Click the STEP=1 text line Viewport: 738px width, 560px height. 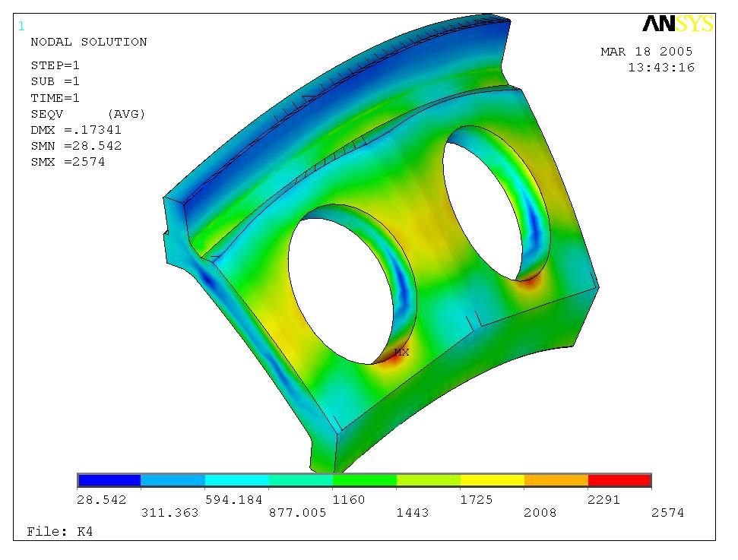click(x=55, y=65)
